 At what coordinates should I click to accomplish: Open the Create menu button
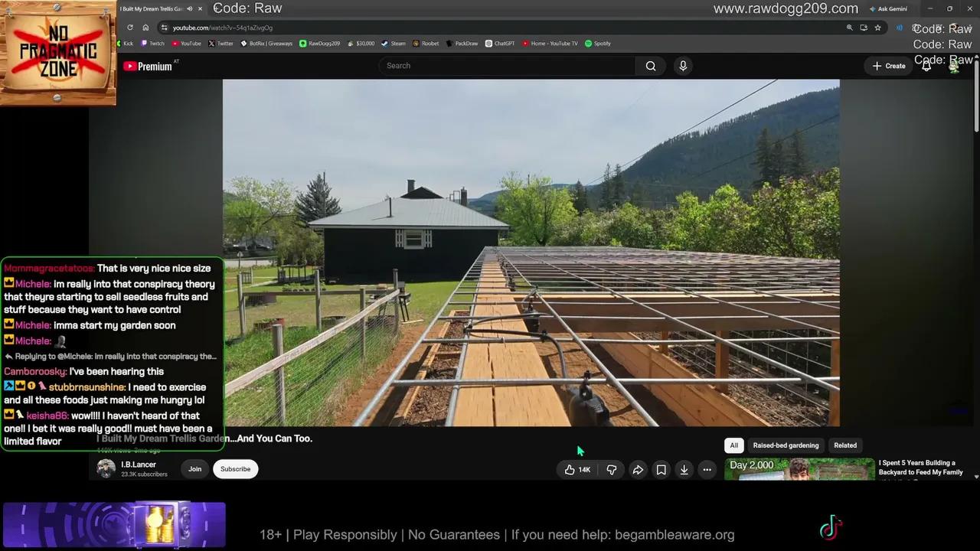pyautogui.click(x=888, y=66)
